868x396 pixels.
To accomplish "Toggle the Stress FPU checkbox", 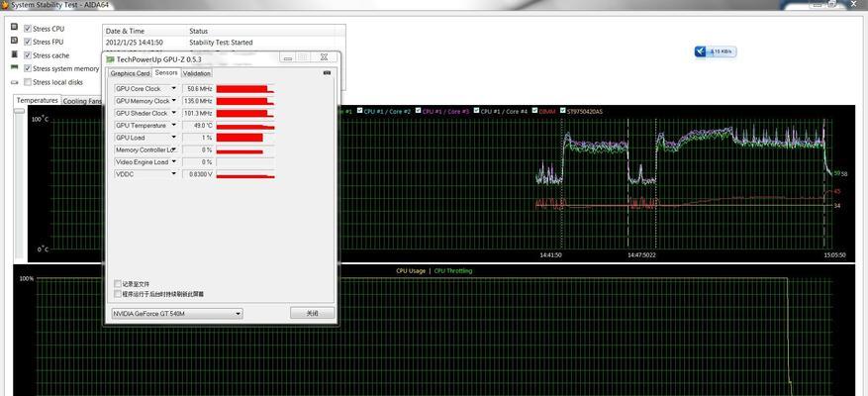I will tap(28, 42).
